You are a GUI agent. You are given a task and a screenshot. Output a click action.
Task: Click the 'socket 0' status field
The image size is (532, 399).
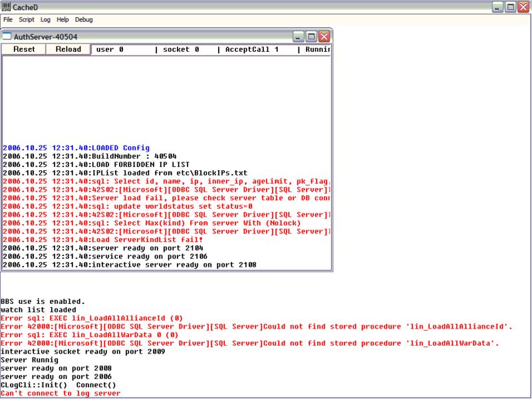click(x=181, y=50)
